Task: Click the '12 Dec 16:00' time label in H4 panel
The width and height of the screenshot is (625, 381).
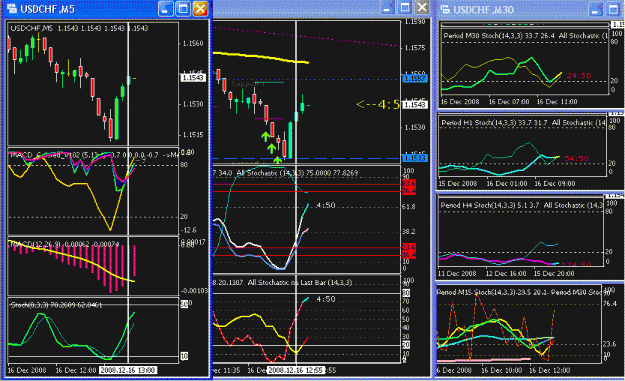Action: pyautogui.click(x=505, y=273)
